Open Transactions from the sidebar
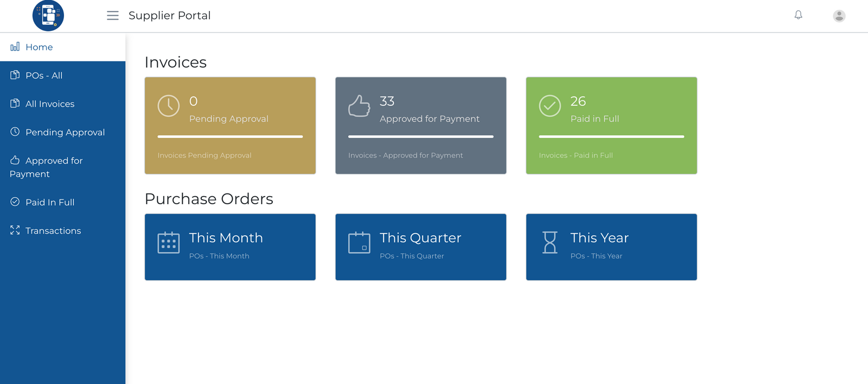 (53, 231)
